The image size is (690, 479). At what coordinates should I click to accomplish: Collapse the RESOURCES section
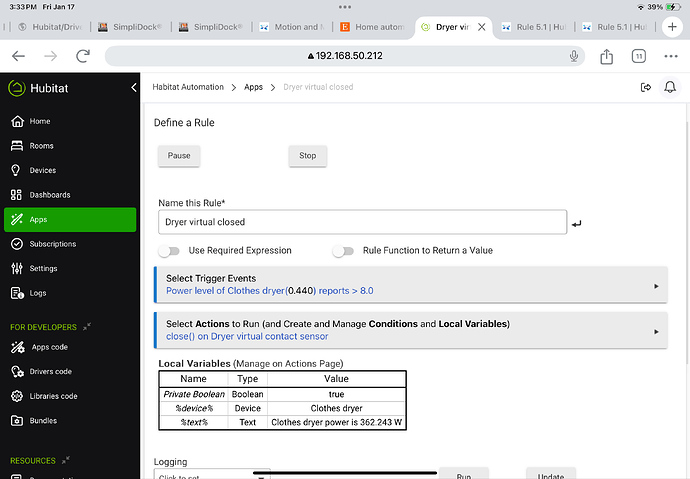[66, 460]
